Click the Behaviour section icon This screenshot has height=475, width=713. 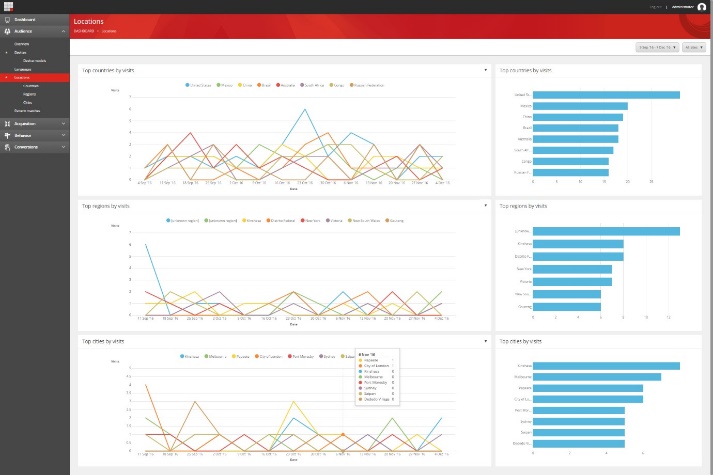coord(7,135)
